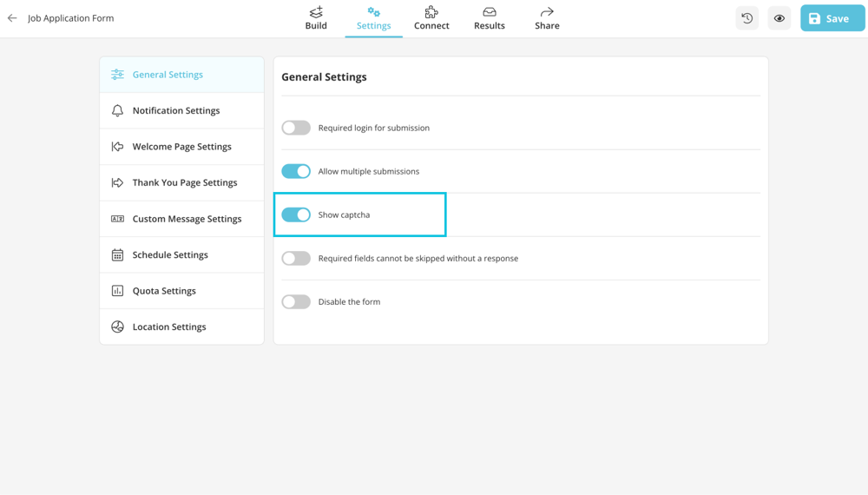
Task: Select Thank You Page Settings
Action: click(x=184, y=183)
